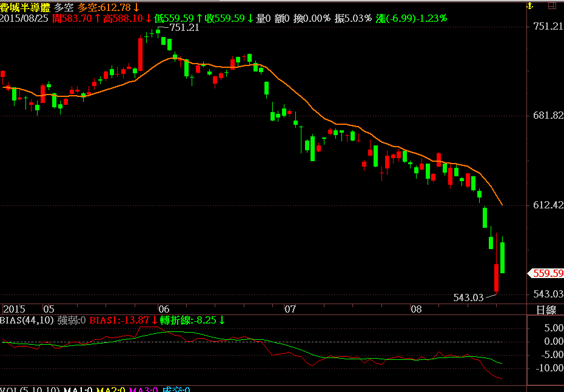Click the 751.21 peak annotation in chart
Screen dimensions: 564x392
point(184,28)
